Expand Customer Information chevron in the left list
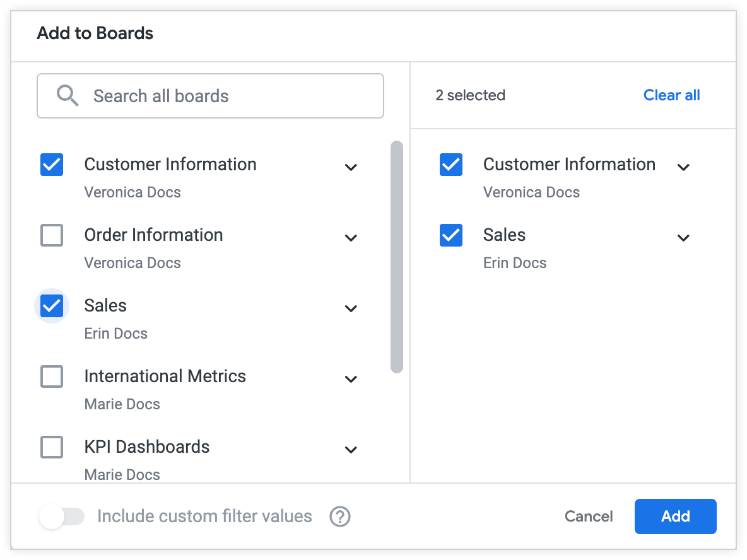 pyautogui.click(x=351, y=167)
